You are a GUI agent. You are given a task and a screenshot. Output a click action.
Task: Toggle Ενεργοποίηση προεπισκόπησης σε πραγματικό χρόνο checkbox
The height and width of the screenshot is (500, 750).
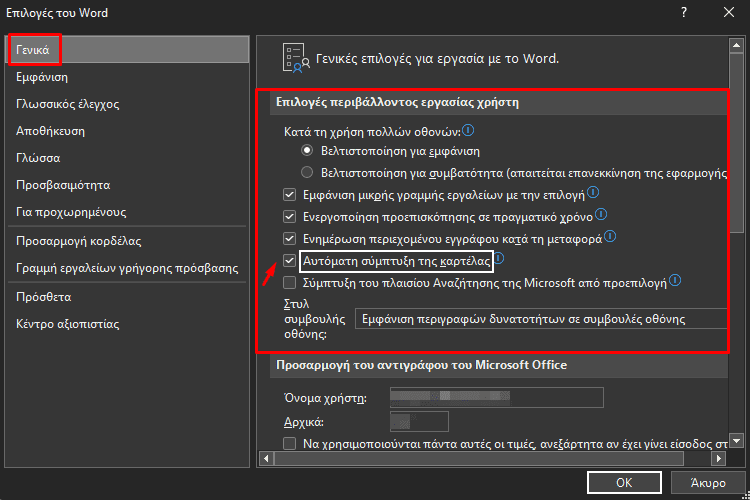[289, 217]
